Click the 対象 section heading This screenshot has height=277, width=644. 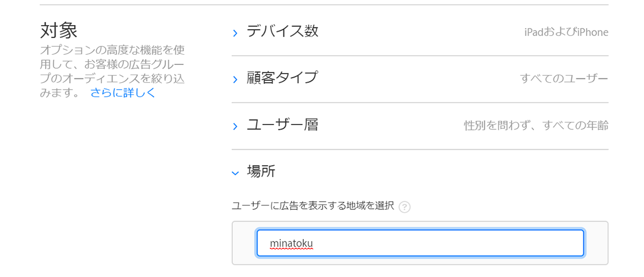tap(59, 30)
